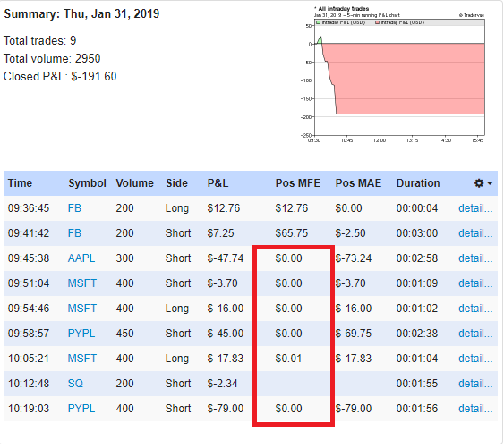Open MSFT symbol link in 09:51:04 row

coord(82,283)
